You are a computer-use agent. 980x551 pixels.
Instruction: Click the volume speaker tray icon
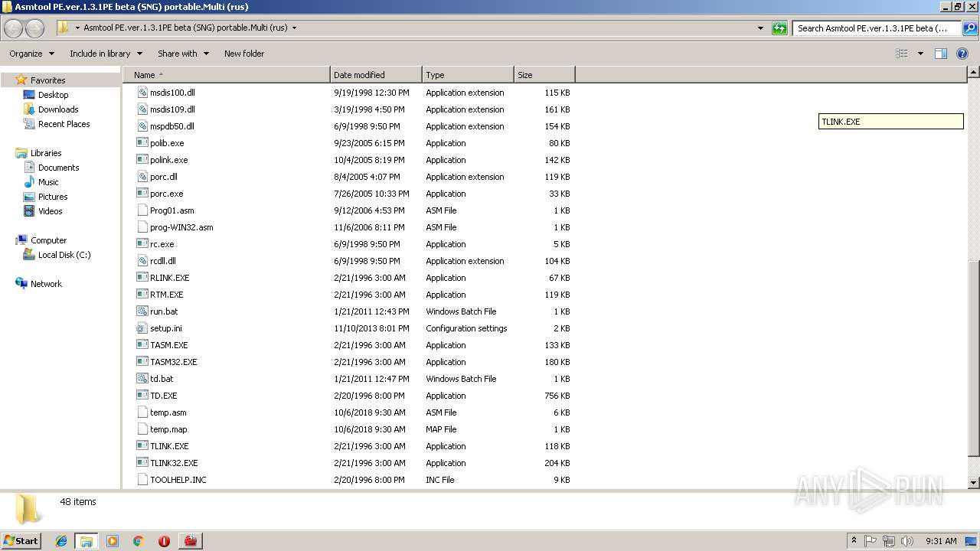(x=907, y=540)
